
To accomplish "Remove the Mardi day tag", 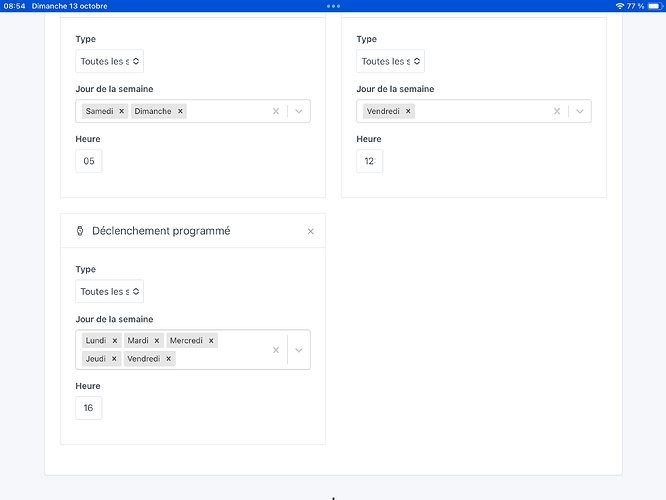I will coord(157,341).
